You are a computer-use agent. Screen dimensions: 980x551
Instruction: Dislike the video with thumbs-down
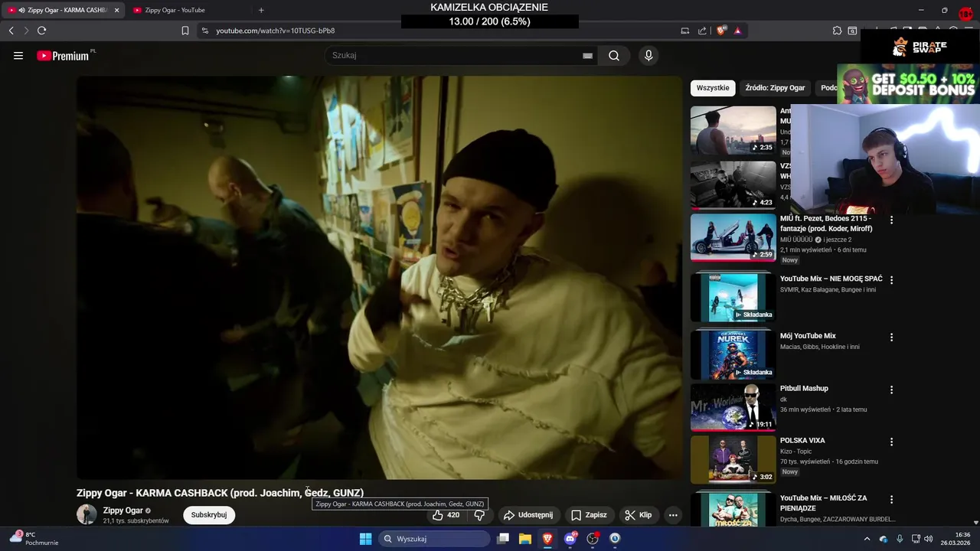pos(479,515)
